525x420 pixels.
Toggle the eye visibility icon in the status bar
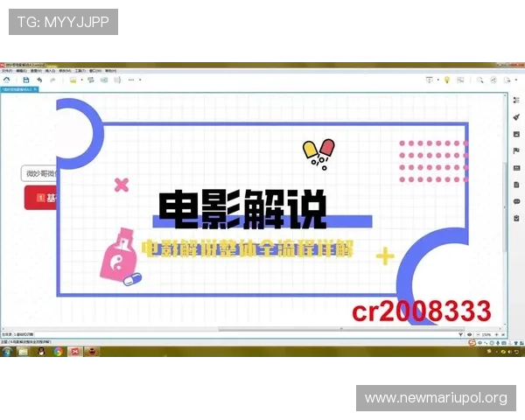tap(469, 334)
